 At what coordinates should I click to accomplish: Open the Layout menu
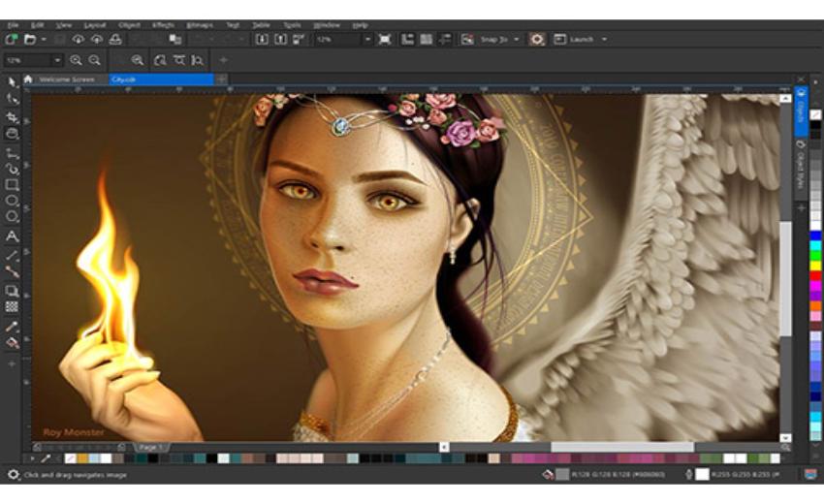(95, 24)
